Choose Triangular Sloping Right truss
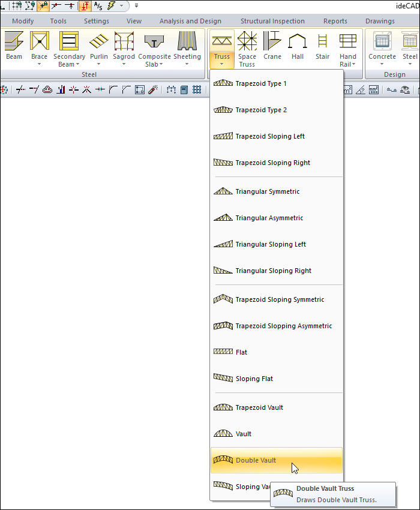Image resolution: width=420 pixels, height=510 pixels. (277, 271)
